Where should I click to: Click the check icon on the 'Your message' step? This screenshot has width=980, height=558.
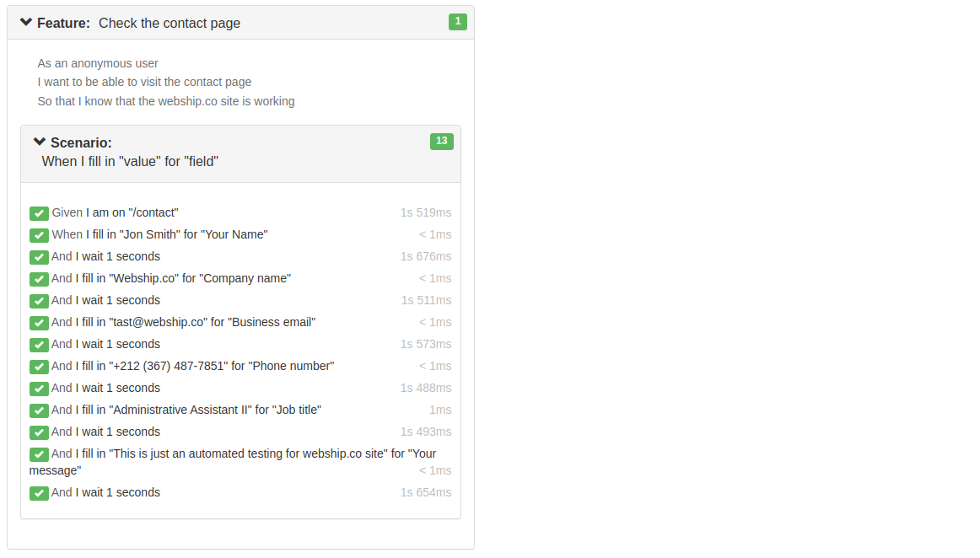tap(39, 453)
